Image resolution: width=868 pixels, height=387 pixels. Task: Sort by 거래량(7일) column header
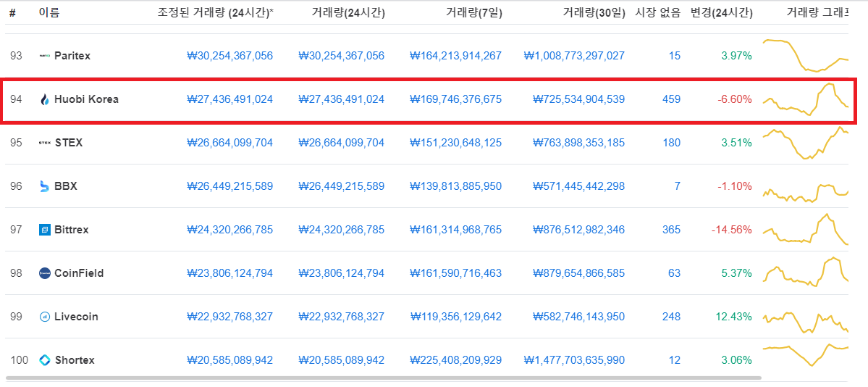(473, 12)
